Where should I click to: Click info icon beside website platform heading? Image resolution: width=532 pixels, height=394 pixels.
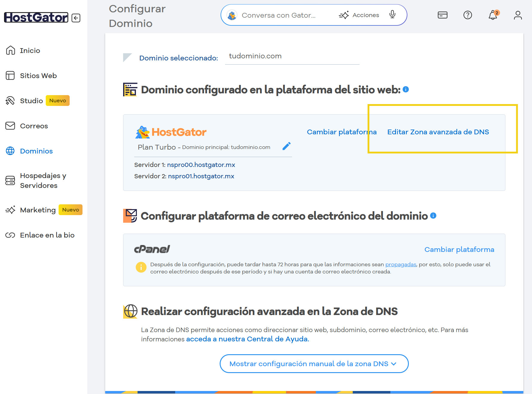pyautogui.click(x=406, y=89)
